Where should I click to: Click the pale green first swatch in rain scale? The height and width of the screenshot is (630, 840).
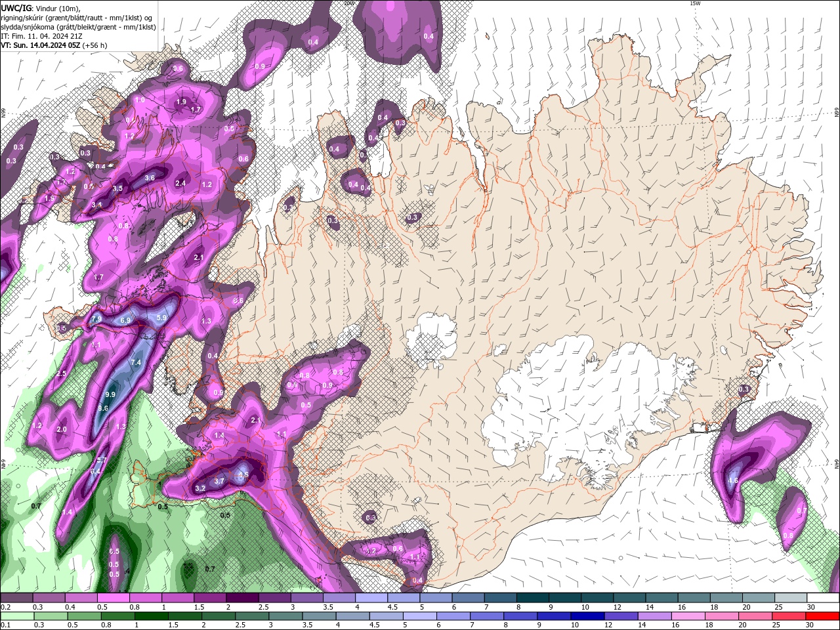tap(17, 616)
